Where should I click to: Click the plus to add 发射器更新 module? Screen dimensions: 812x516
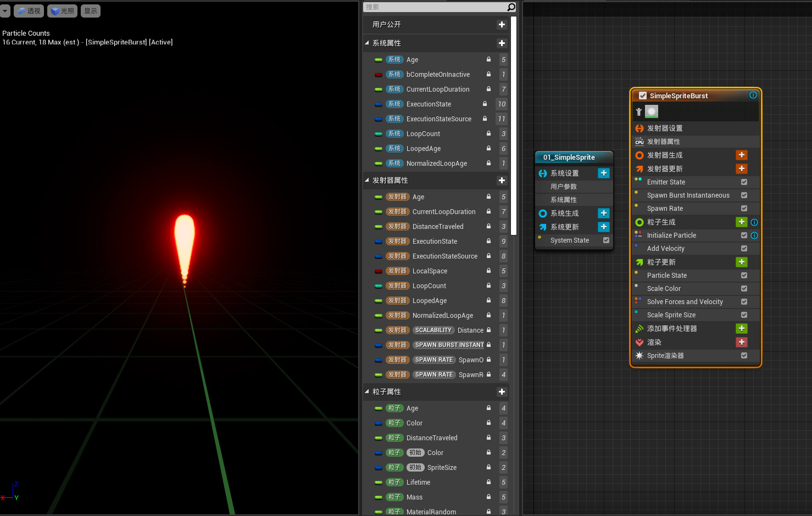tap(742, 169)
